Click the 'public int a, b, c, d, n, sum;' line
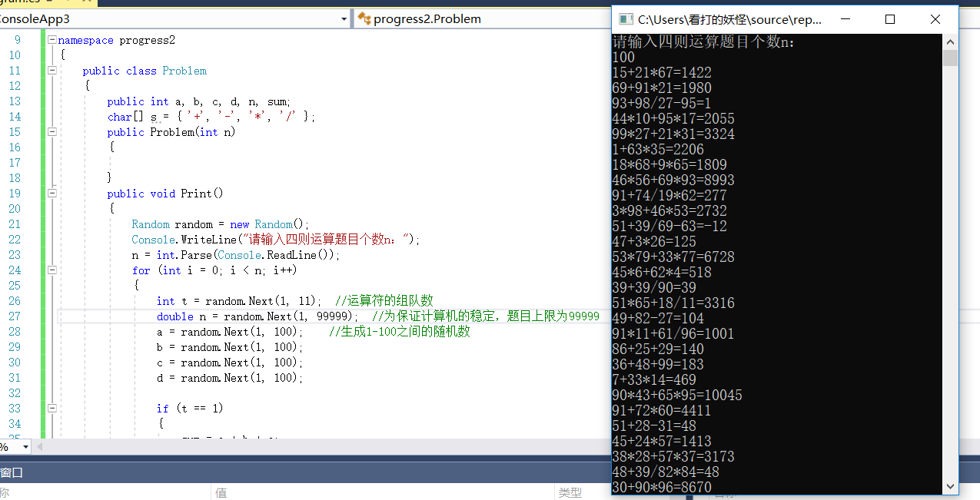Image resolution: width=980 pixels, height=500 pixels. [x=199, y=101]
